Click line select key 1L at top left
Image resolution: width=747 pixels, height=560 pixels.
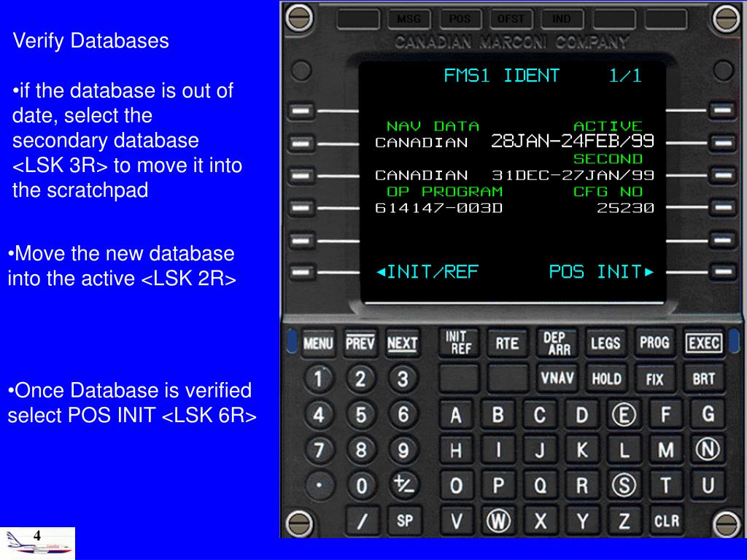301,111
